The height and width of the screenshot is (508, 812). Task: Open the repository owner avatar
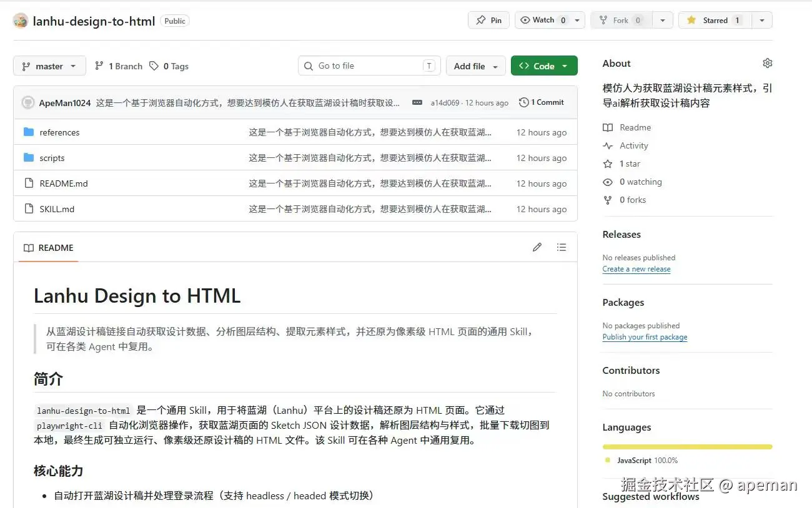click(21, 21)
